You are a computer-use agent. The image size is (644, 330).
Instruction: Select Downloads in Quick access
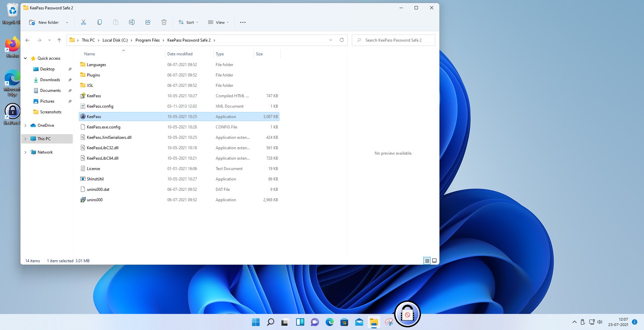50,80
